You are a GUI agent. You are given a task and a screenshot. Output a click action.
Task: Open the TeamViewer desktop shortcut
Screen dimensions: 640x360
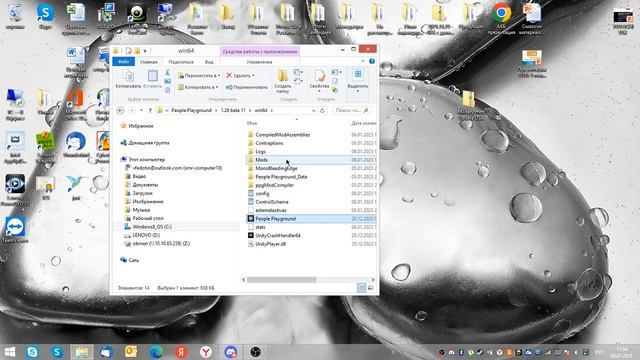coord(15,229)
